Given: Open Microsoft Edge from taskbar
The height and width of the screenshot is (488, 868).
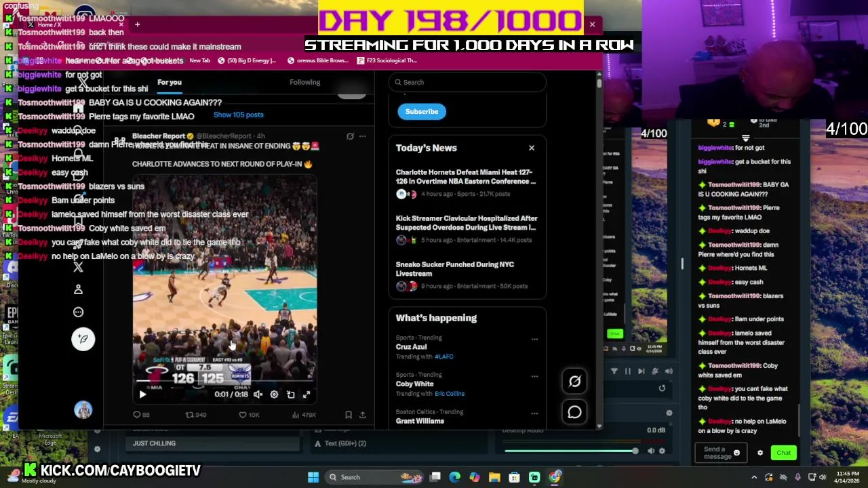Looking at the screenshot, I should (x=454, y=477).
